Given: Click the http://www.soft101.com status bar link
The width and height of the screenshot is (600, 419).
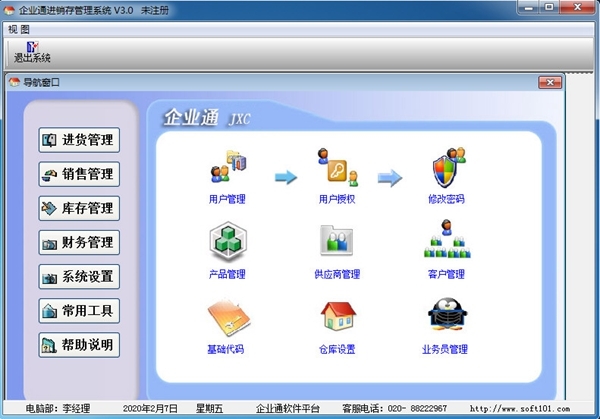Looking at the screenshot, I should point(520,409).
